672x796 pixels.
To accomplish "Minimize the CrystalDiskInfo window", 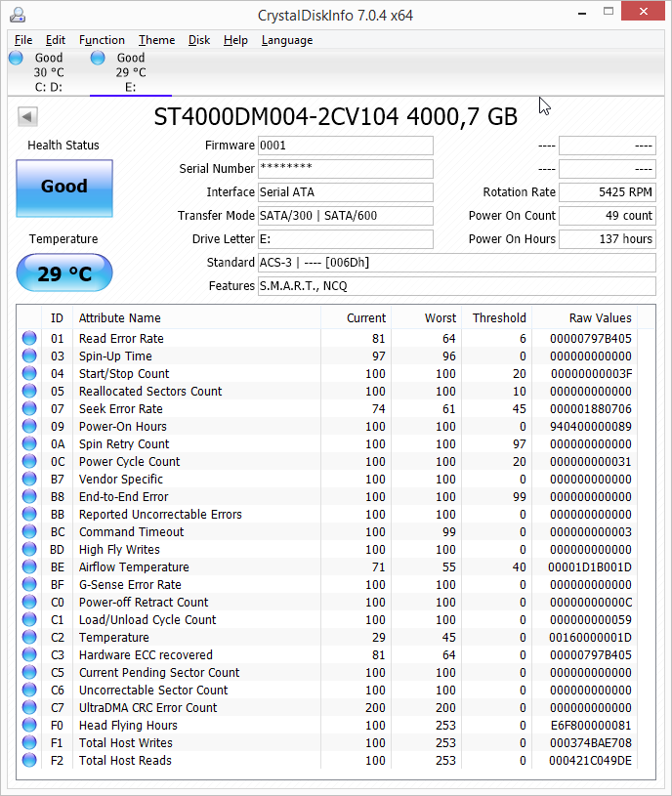I will [x=582, y=12].
